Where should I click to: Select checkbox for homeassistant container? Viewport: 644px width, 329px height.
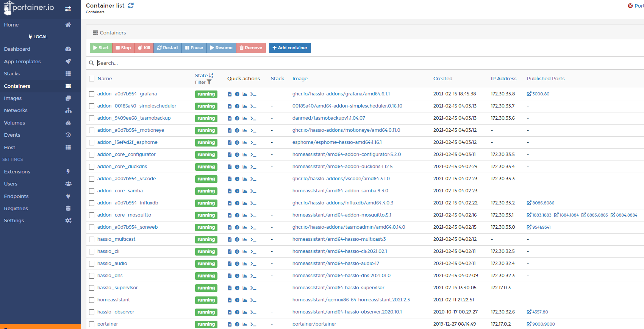tap(92, 300)
